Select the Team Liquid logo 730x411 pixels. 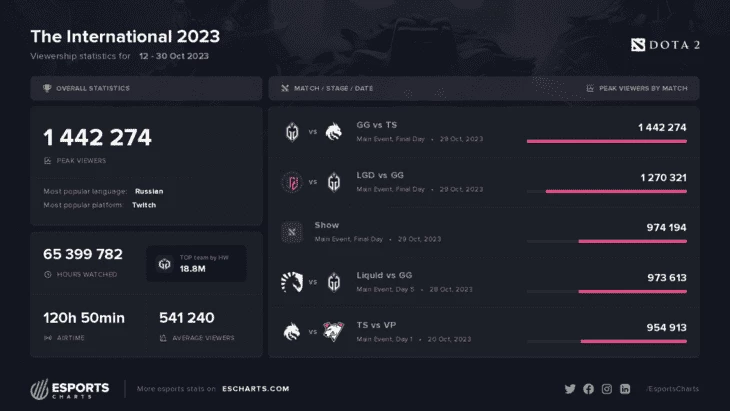coord(292,282)
